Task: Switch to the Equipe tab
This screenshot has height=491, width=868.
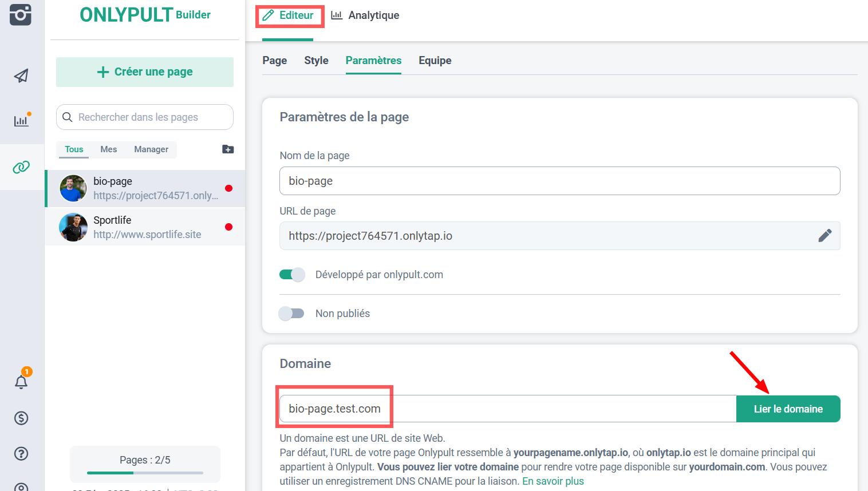Action: pos(435,61)
